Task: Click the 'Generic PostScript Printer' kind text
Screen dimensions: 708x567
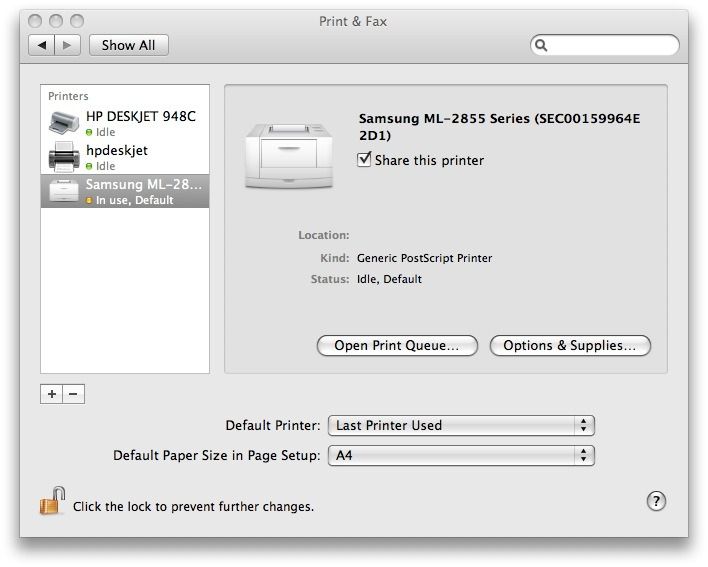Action: coord(424,258)
